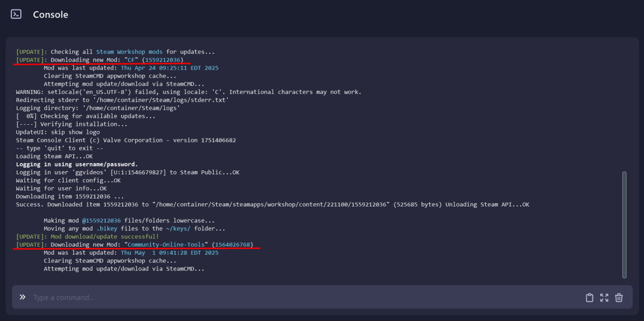Expand console to fullscreen view
The height and width of the screenshot is (321, 644).
(604, 297)
